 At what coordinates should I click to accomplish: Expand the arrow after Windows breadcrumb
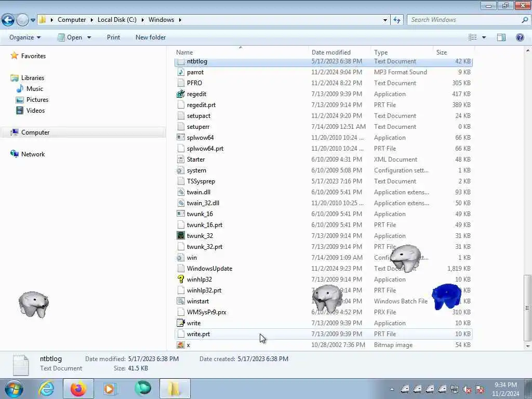[x=180, y=20]
